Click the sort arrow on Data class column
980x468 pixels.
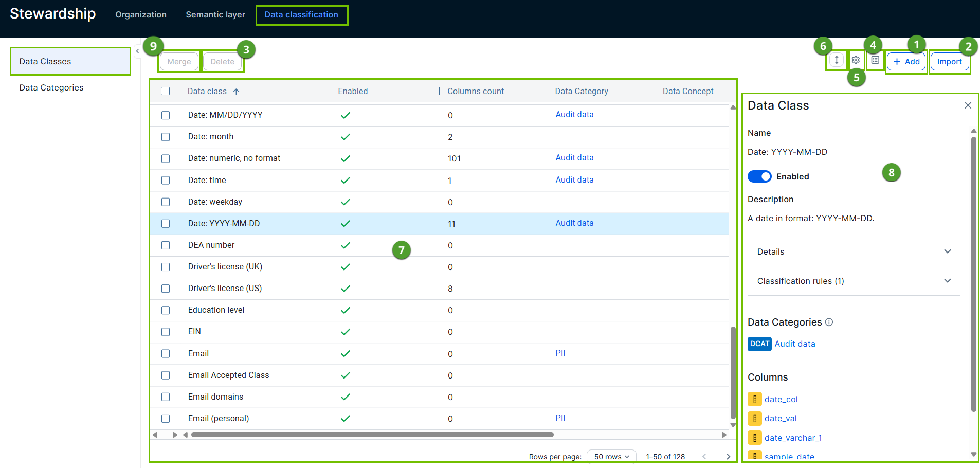click(x=237, y=91)
